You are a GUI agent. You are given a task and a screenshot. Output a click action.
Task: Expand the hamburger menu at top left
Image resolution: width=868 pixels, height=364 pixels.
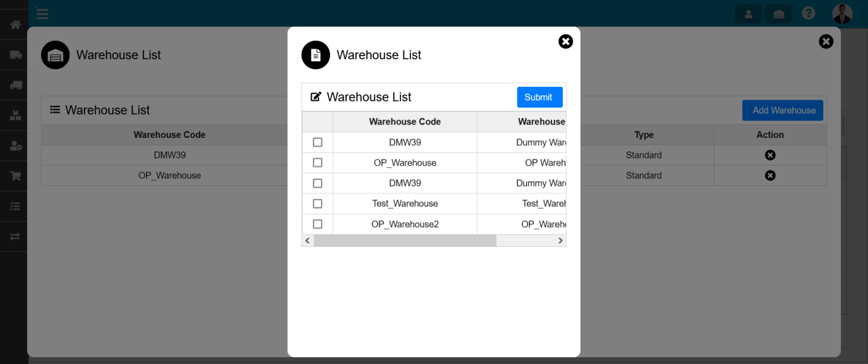42,13
